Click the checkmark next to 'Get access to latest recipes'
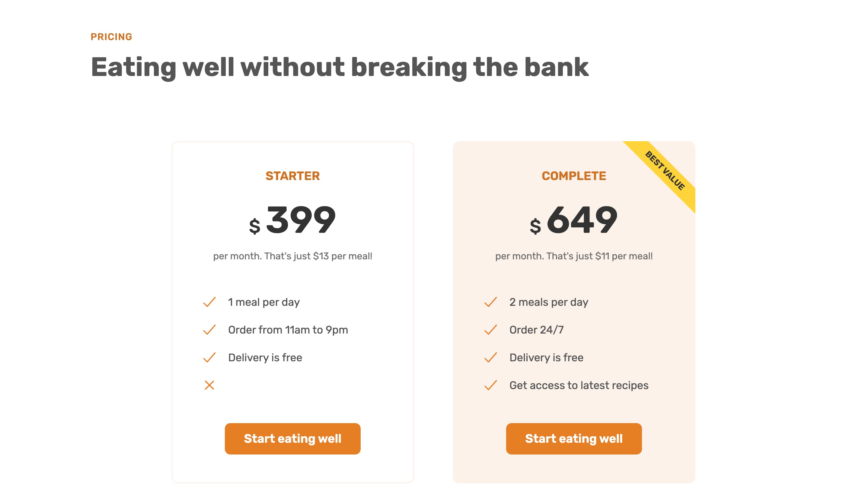Viewport: 868px width, 494px height. [x=491, y=385]
